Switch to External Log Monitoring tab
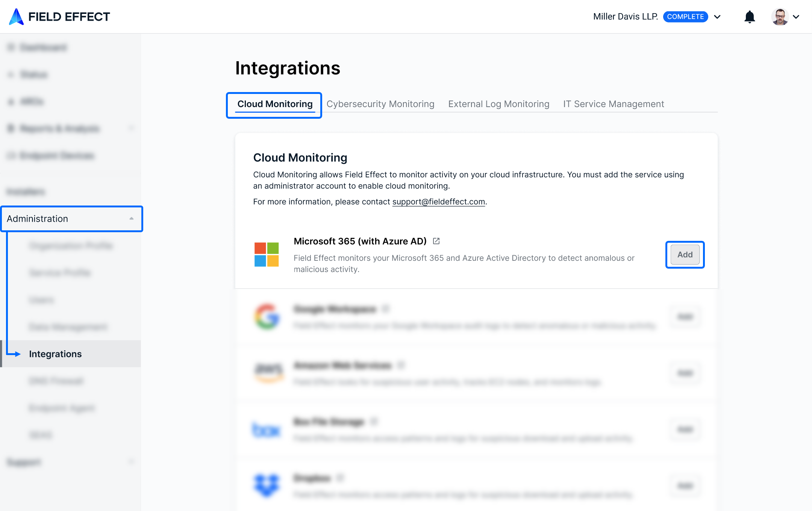The image size is (812, 511). pos(498,104)
